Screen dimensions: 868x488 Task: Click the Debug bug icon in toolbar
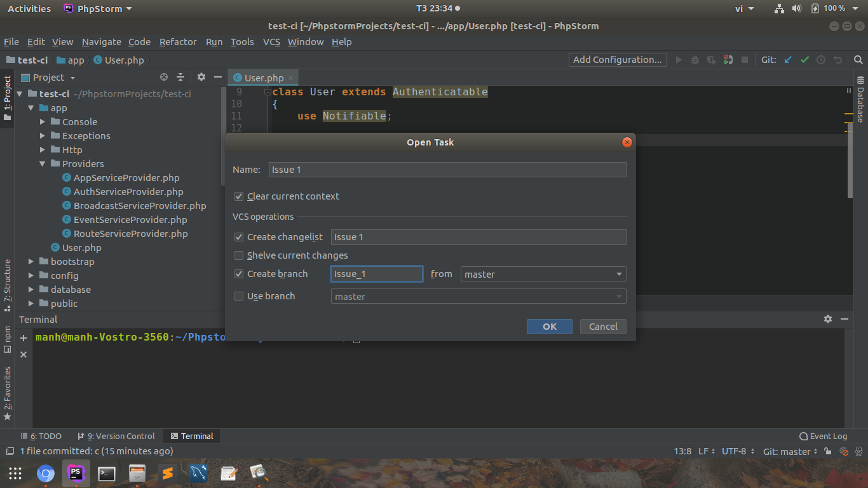point(695,60)
